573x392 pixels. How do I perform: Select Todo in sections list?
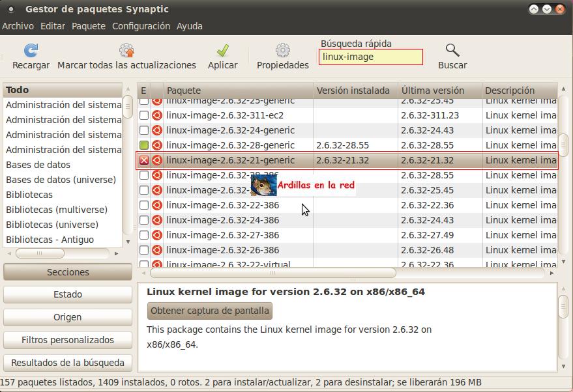63,90
